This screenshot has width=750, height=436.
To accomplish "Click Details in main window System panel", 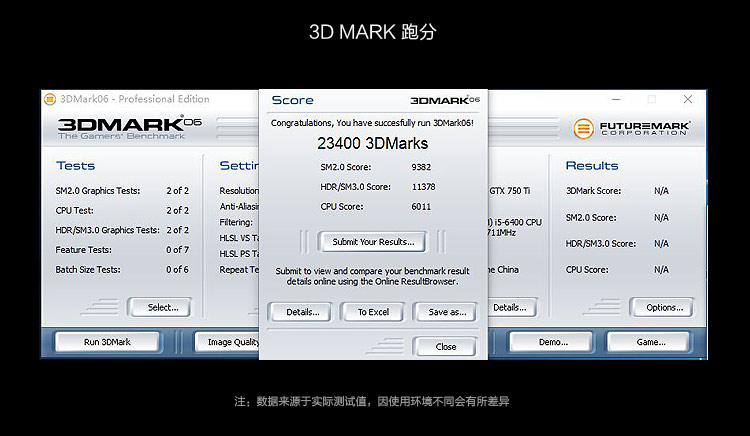I will pos(512,307).
